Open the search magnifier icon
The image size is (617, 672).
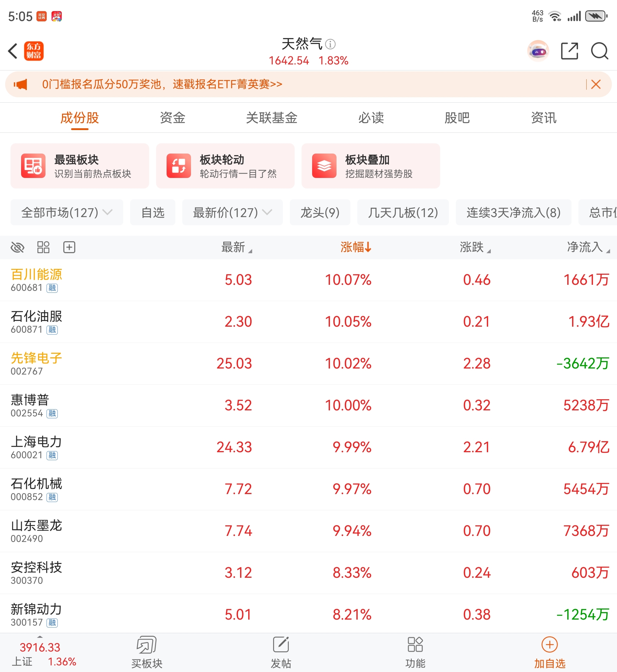click(x=599, y=51)
